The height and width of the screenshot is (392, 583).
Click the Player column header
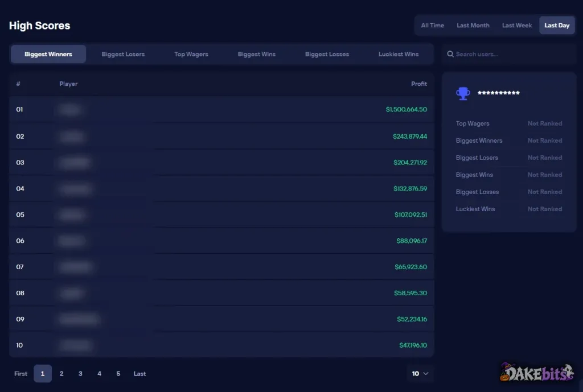point(68,84)
